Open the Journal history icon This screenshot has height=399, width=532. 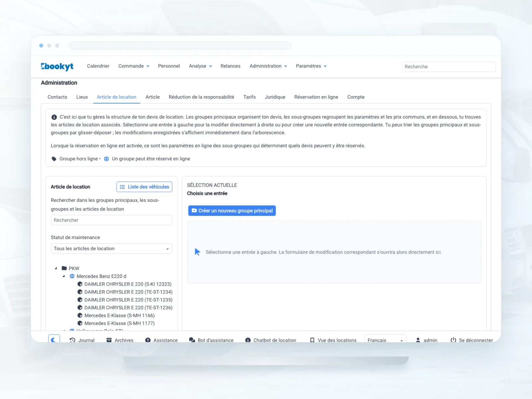click(x=72, y=340)
